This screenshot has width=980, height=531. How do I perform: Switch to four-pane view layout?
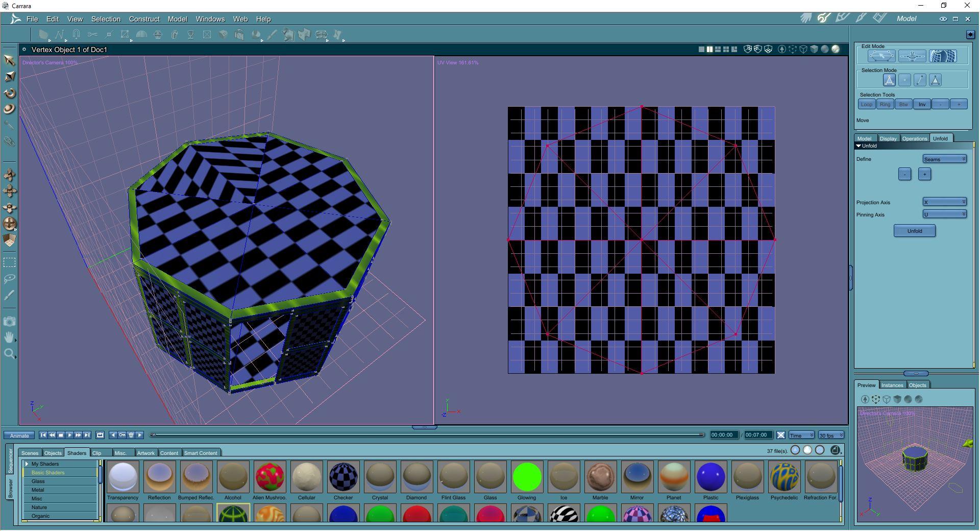(x=726, y=50)
